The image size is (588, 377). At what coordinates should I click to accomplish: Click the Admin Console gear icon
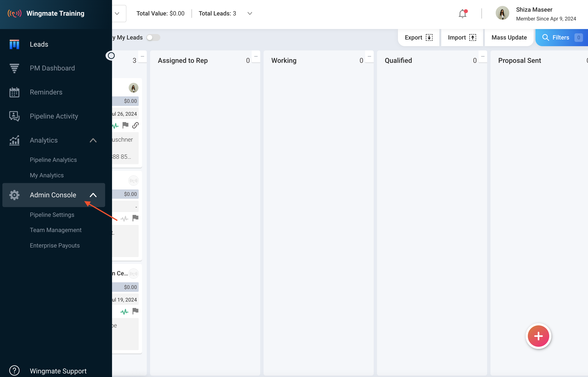[x=14, y=195]
